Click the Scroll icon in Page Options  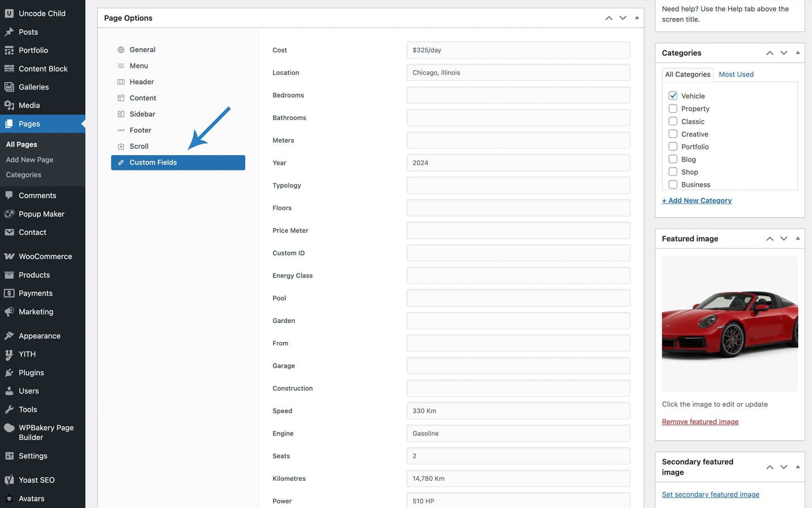(x=121, y=146)
